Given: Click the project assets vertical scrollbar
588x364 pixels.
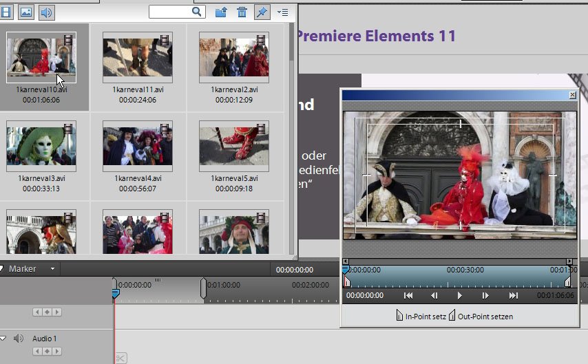Looking at the screenshot, I should (292, 139).
